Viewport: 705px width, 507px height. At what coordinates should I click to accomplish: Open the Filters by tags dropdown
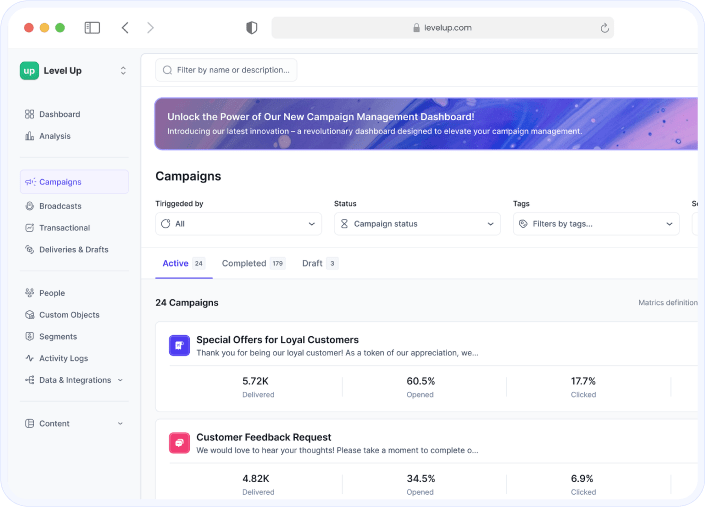point(595,224)
